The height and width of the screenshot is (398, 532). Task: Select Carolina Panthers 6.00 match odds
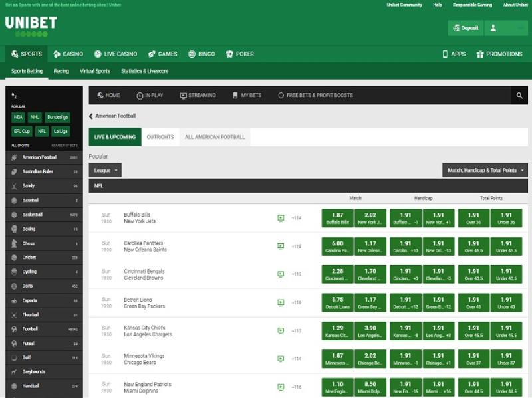337,247
